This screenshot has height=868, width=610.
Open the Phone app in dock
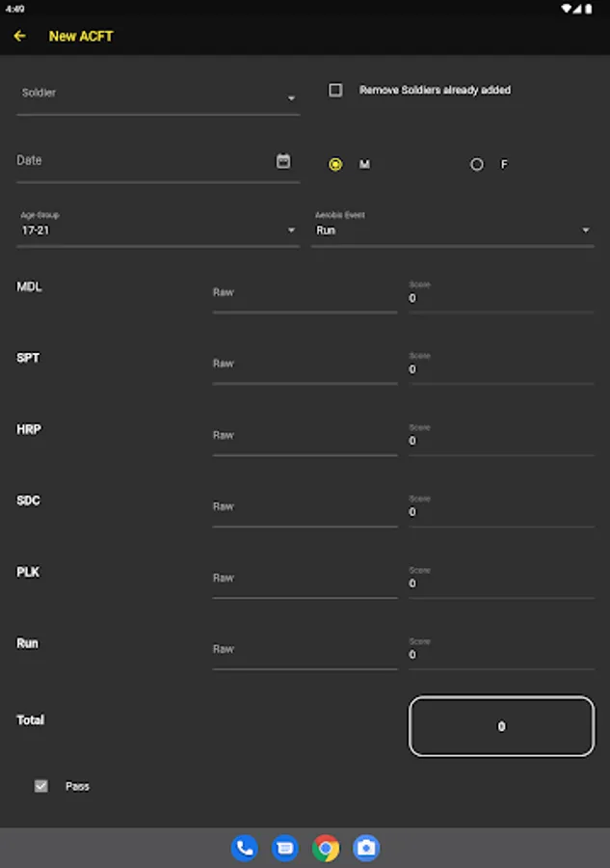(245, 848)
